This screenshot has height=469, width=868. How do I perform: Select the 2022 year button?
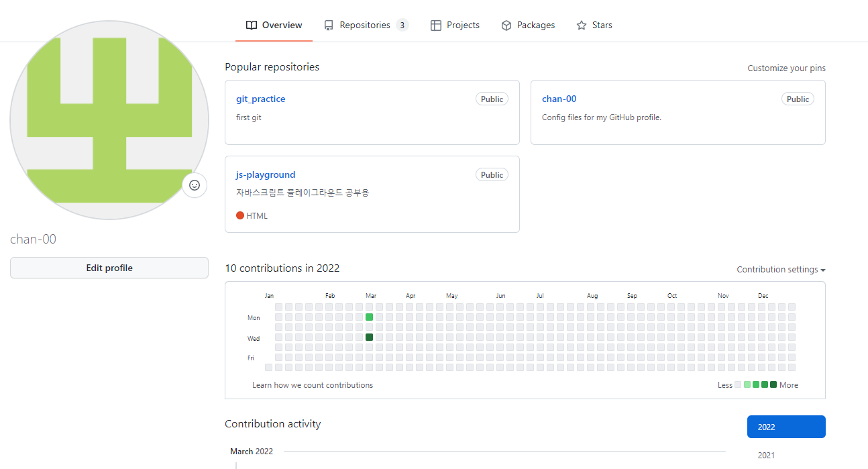[x=786, y=427]
